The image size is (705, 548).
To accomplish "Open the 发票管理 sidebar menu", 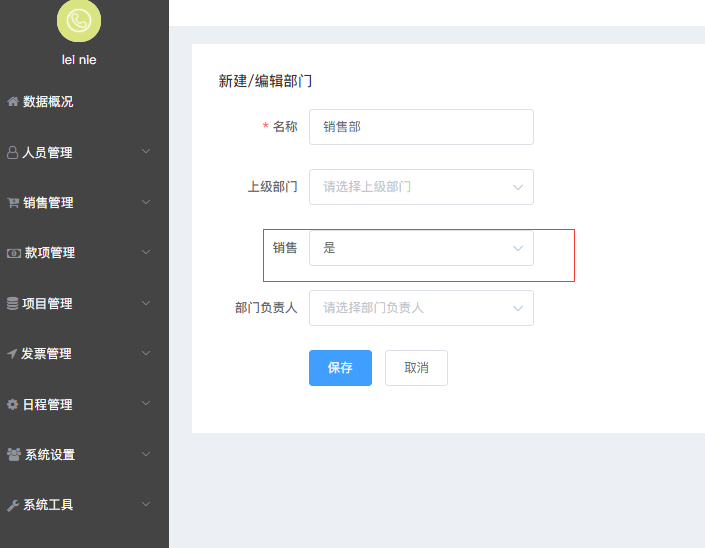I will click(x=84, y=354).
